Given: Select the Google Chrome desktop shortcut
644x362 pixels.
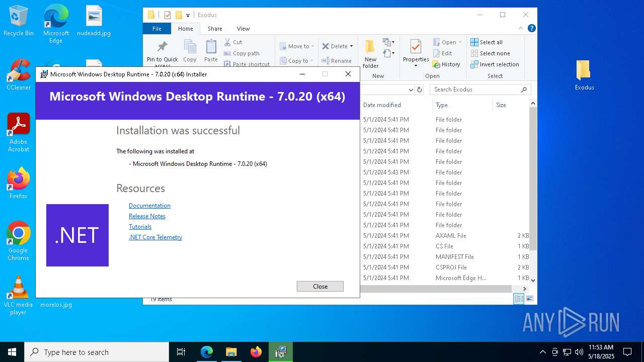Looking at the screenshot, I should pos(19,241).
